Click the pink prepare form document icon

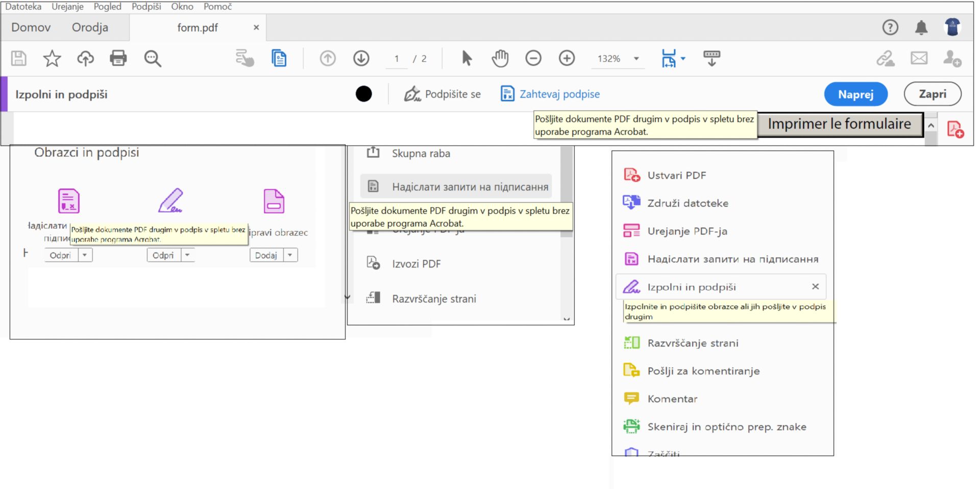coord(274,201)
